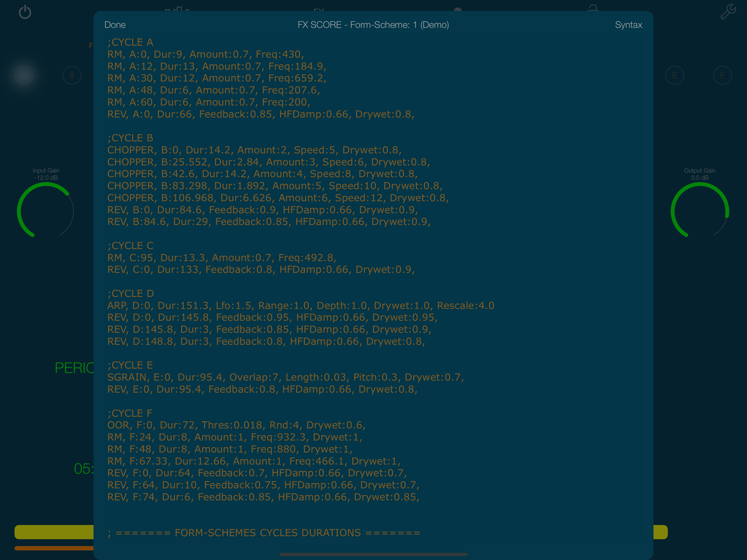Click 'FORM-SCHEMES CYCLES DURATIONS' heading line
Viewport: 747px width, 560px height.
tap(264, 533)
